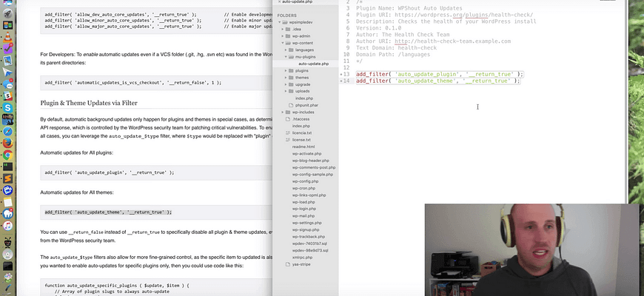Click the phpunit.phar file icon
The image size is (644, 296).
coord(291,105)
